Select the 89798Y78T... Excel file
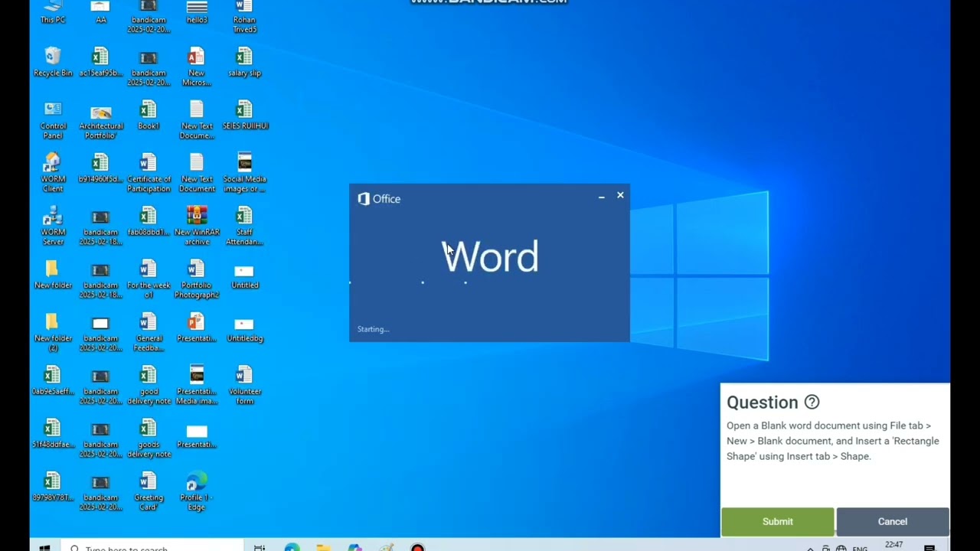Screen dimensions: 980x551 53,487
